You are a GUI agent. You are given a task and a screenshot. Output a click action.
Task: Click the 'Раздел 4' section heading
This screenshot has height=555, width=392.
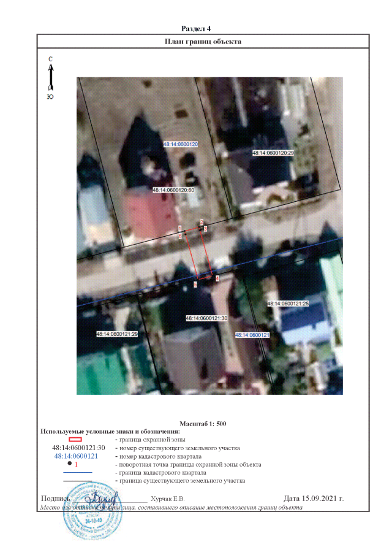[197, 29]
